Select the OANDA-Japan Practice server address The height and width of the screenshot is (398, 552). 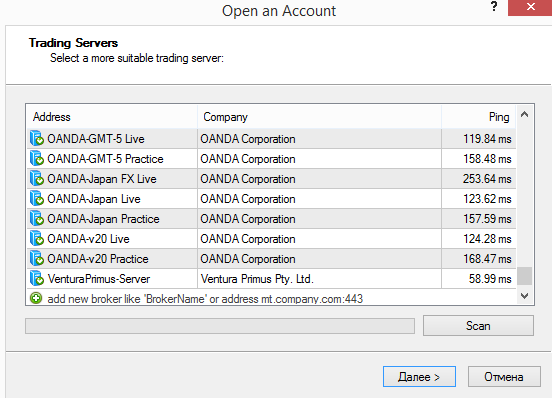click(103, 219)
